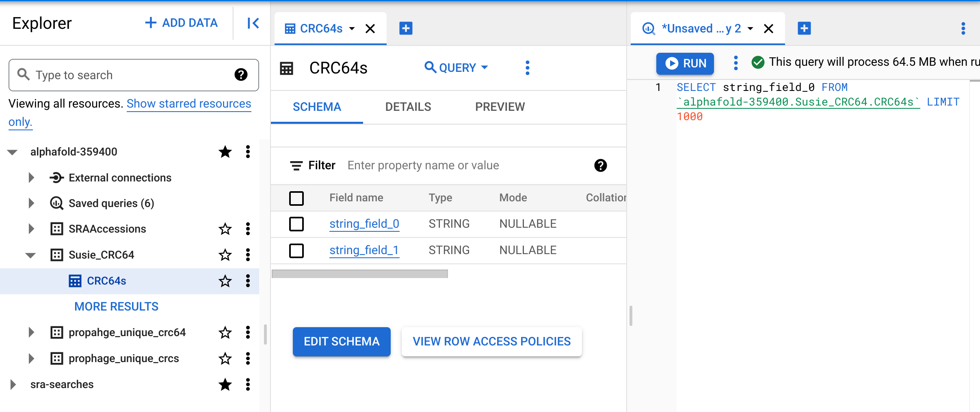Open actions menu for prophage_unique_crcs

[x=248, y=358]
